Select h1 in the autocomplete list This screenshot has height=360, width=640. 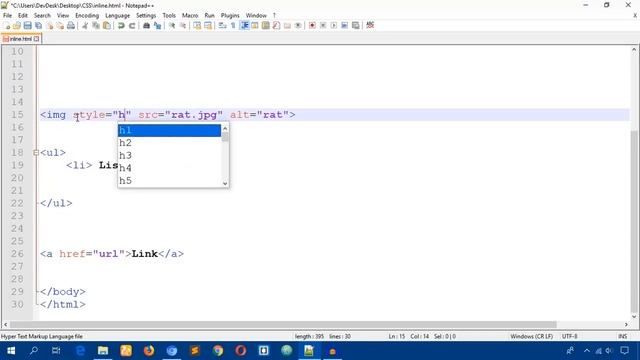169,130
